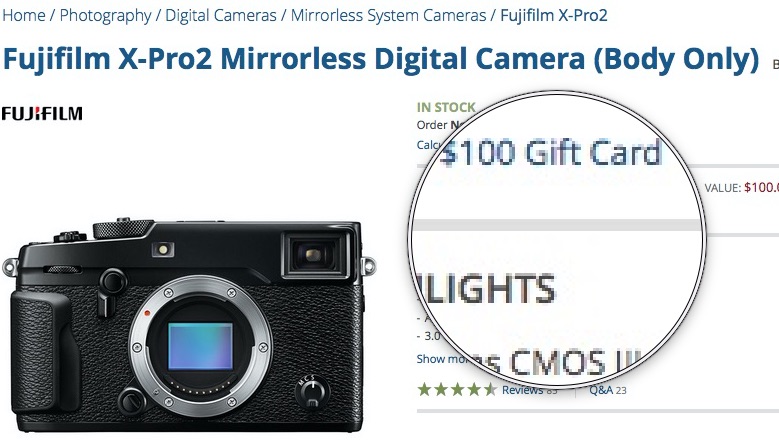The image size is (779, 446).
Task: Click the magnified $100 Gift Card text
Action: coord(550,152)
